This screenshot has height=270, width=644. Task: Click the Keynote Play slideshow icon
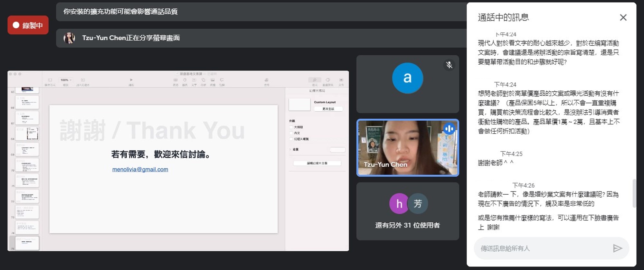click(131, 80)
